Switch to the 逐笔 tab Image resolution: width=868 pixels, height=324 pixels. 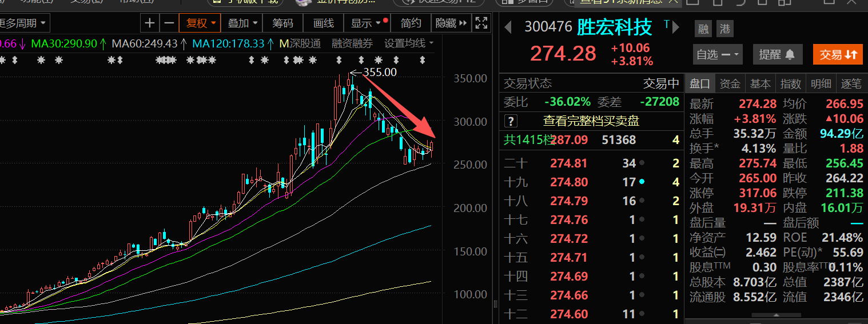851,84
